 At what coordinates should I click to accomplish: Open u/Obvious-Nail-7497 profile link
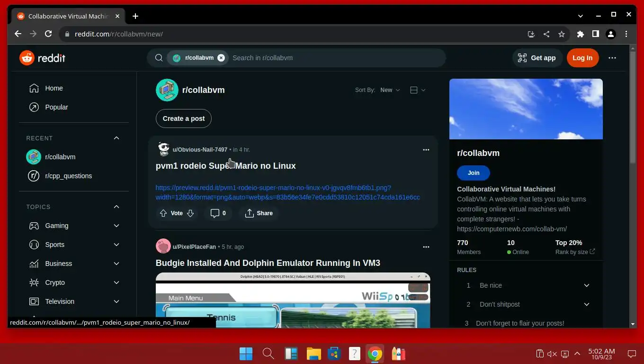pyautogui.click(x=200, y=150)
